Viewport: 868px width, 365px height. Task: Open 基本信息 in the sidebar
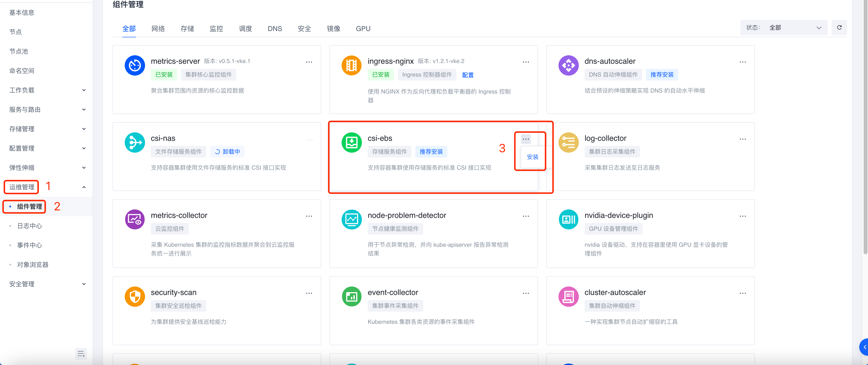(x=22, y=12)
